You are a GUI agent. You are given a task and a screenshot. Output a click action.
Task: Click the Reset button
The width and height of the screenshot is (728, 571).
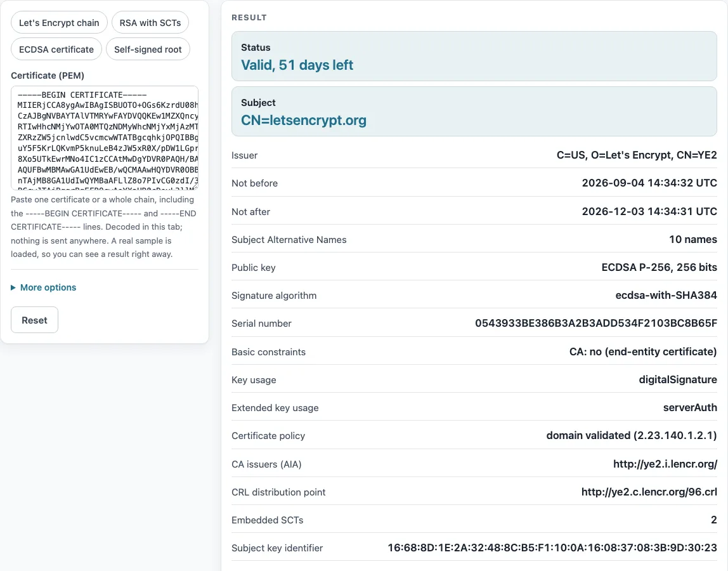pos(34,320)
